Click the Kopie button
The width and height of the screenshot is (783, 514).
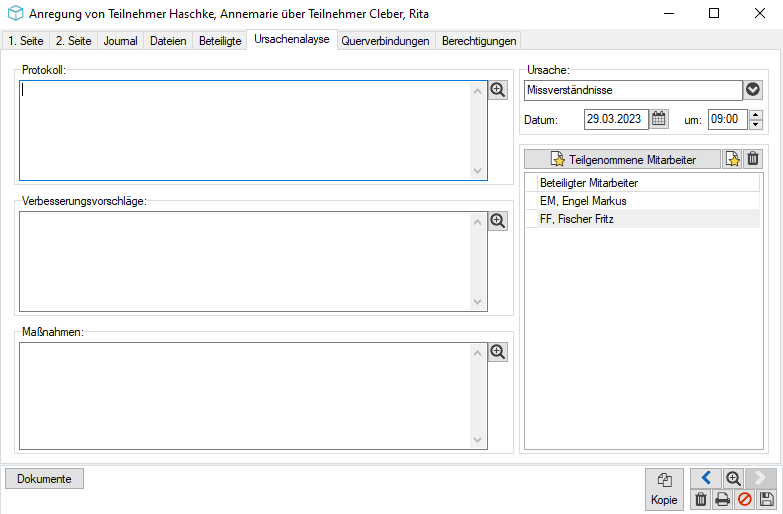(x=664, y=489)
